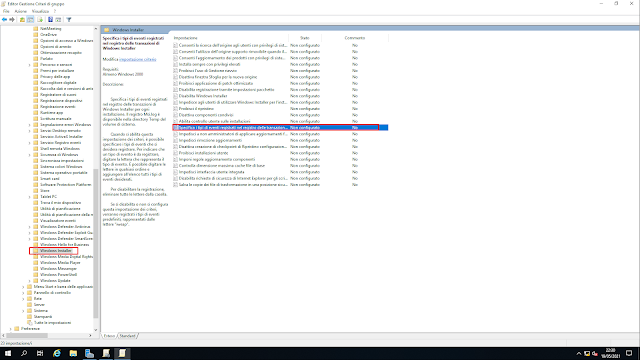Select the 'Server' tree folder
Screen dimensions: 640x360
[39, 305]
